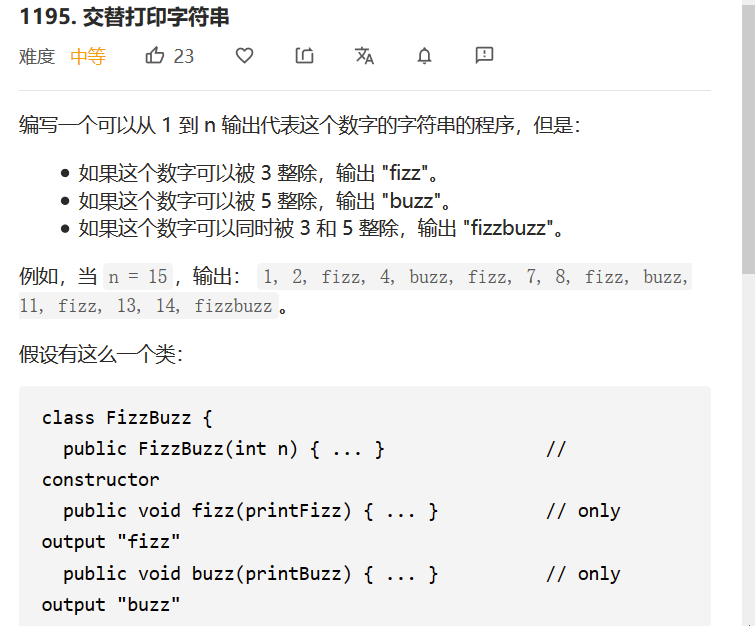Click the like count 23
This screenshot has width=755, height=626.
[x=184, y=56]
